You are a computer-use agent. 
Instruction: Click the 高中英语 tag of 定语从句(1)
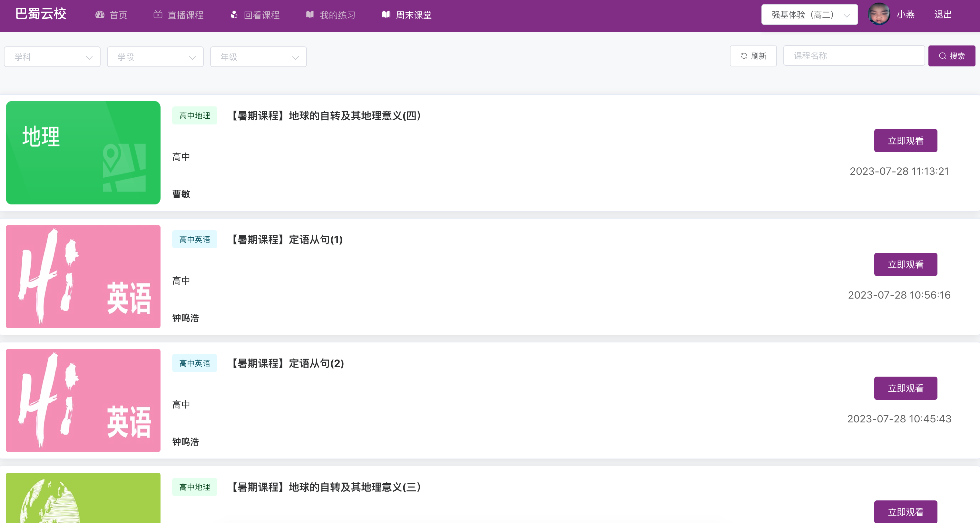click(194, 239)
